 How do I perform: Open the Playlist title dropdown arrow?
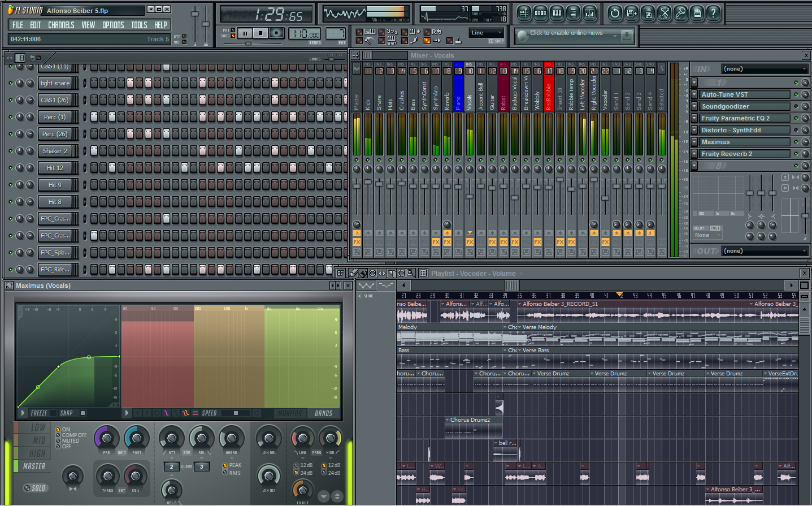point(522,274)
